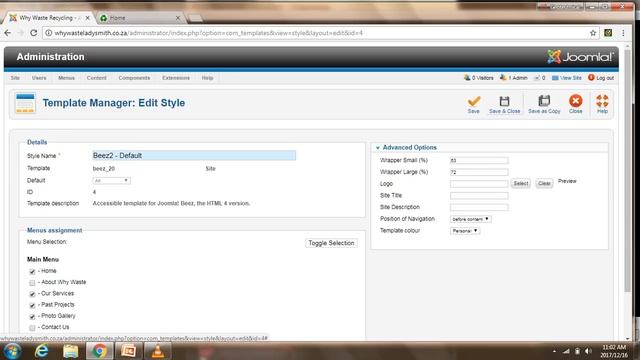Open the Default dropdown
Viewport: 640px width, 360px height.
pos(111,180)
